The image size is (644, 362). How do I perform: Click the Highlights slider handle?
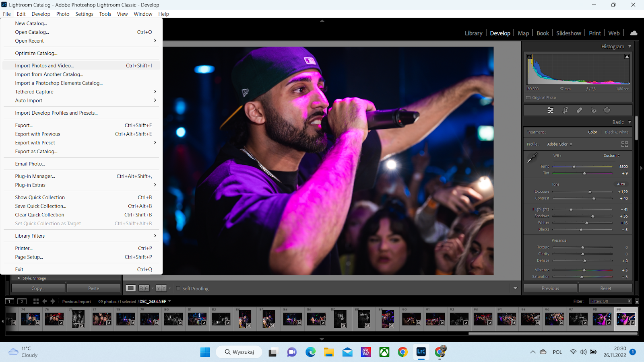571,210
